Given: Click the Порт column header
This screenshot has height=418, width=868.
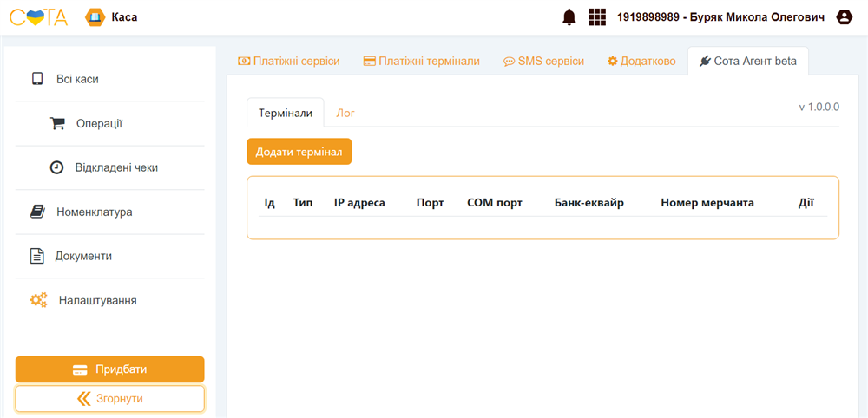Looking at the screenshot, I should tap(431, 203).
